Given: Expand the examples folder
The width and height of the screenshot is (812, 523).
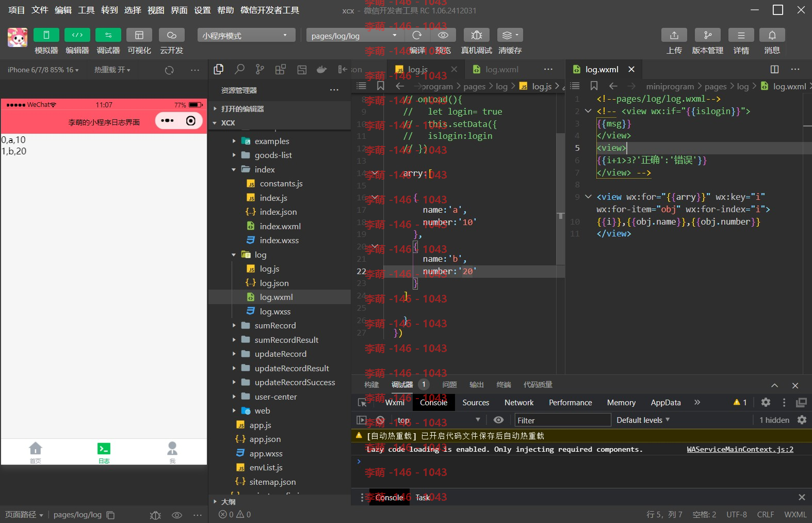Looking at the screenshot, I should click(x=280, y=141).
